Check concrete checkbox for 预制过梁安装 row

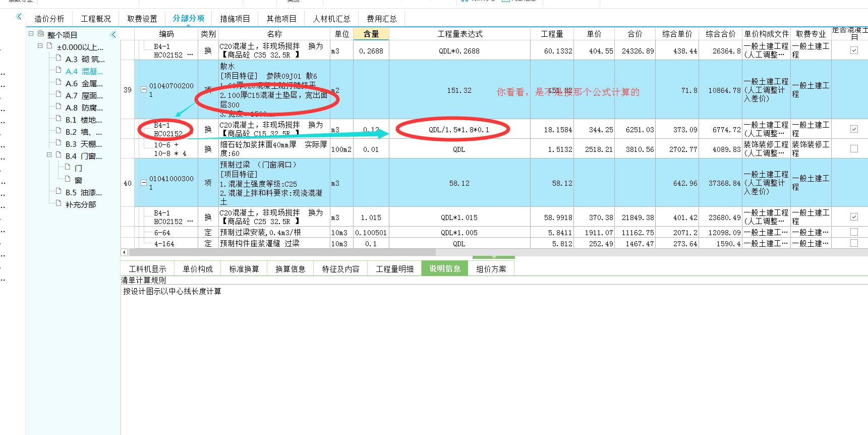click(x=854, y=232)
